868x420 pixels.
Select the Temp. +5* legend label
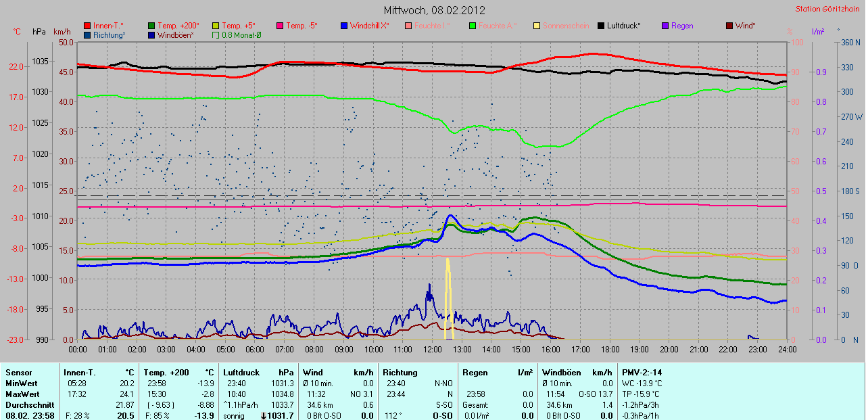pos(239,26)
